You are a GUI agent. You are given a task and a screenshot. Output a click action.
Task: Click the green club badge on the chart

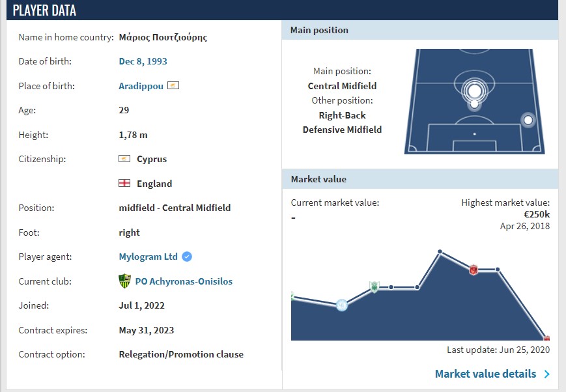coord(374,287)
